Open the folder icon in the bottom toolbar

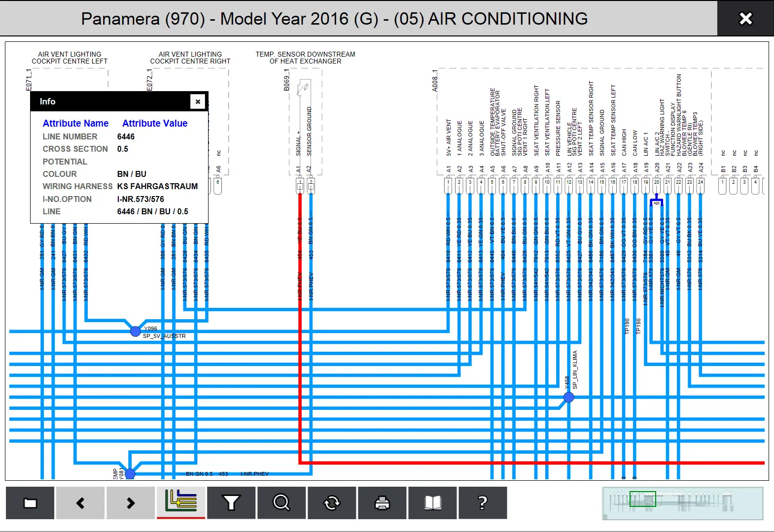tap(30, 503)
